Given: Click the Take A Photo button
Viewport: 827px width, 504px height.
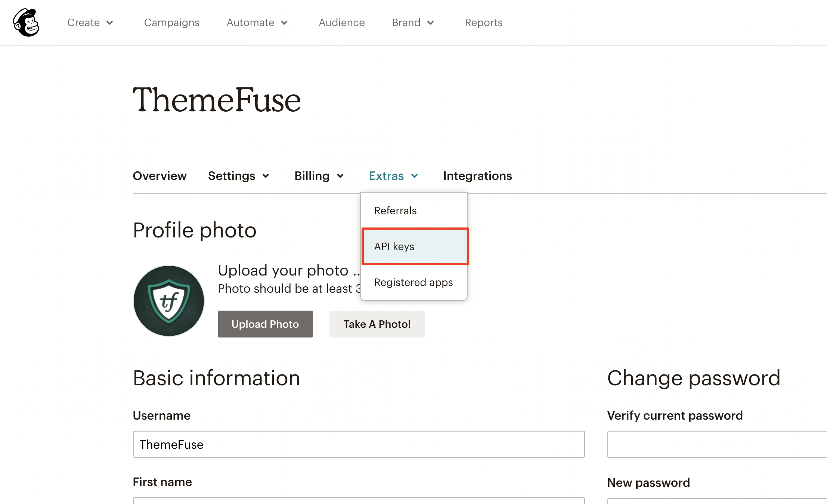Looking at the screenshot, I should (376, 323).
